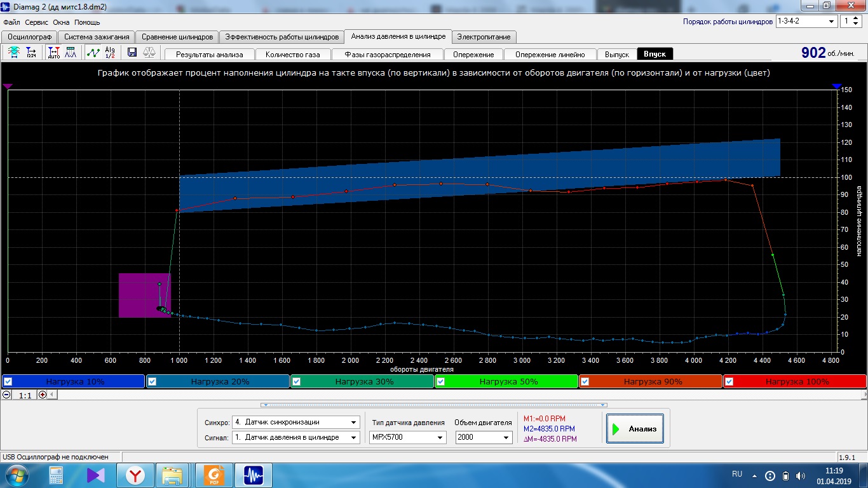Click the floppy disk save icon

132,53
